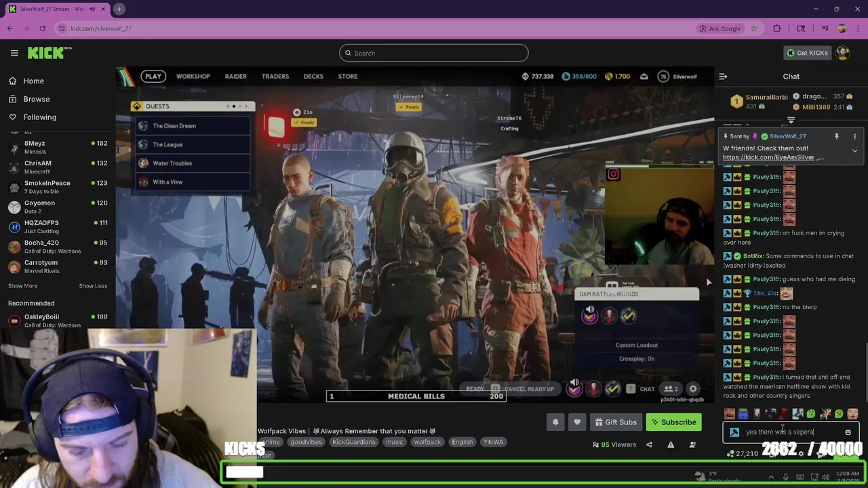Viewport: 868px width, 488px height.
Task: Click the heart follow button
Action: [x=577, y=422]
